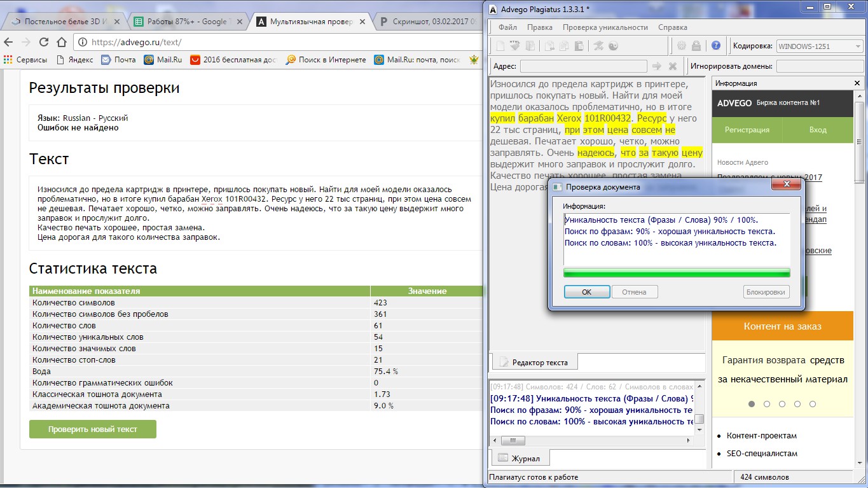Click the Отмена button in dialog
Screen dimensions: 868x488
point(634,292)
